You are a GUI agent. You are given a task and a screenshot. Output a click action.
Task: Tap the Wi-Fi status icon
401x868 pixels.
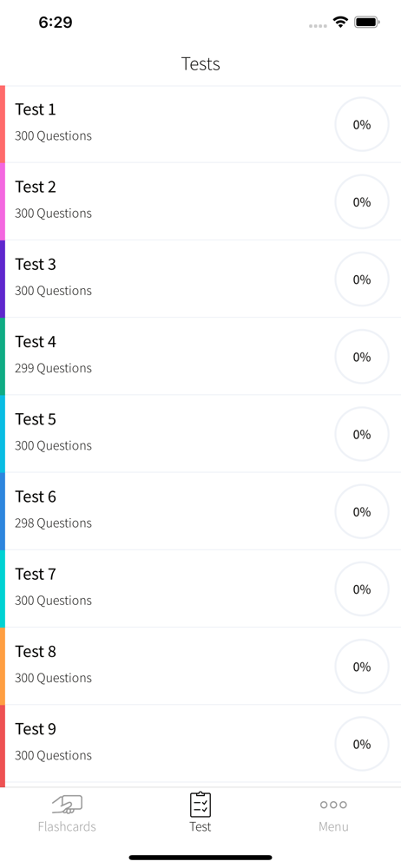pos(340,23)
